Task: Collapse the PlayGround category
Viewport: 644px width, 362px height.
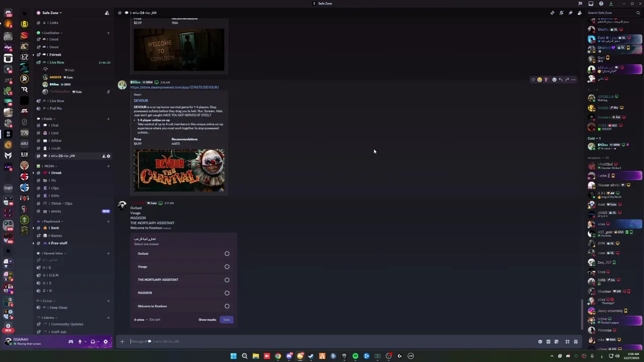Action: click(x=50, y=221)
